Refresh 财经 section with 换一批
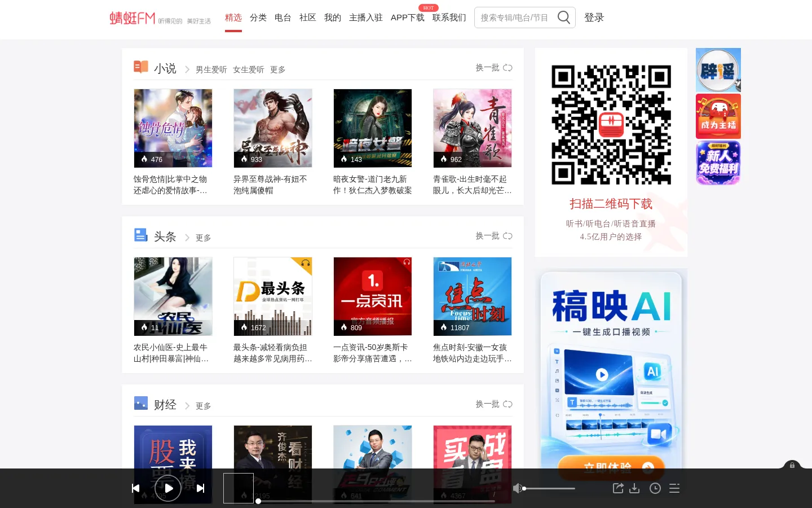This screenshot has width=812, height=508. click(494, 404)
